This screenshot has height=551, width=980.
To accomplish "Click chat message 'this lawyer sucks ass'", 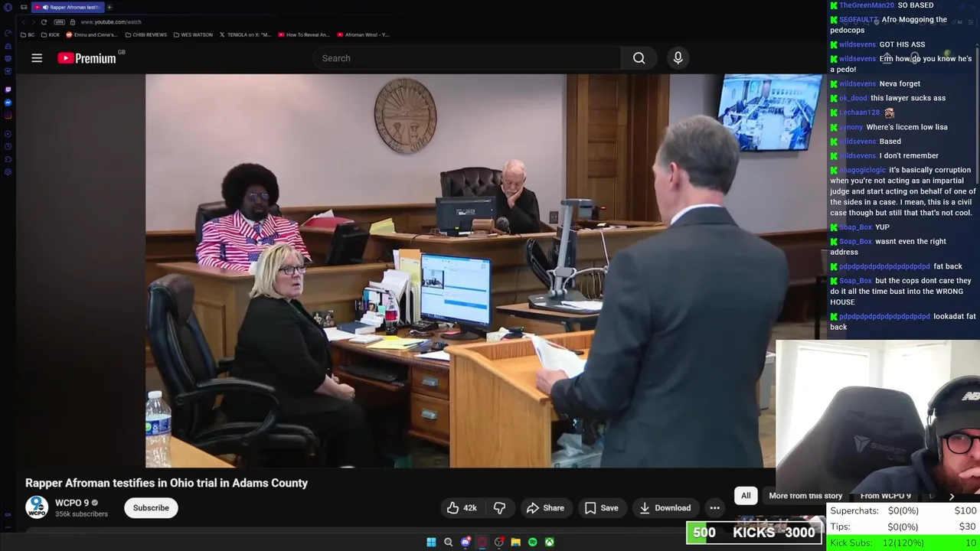I will tap(908, 98).
